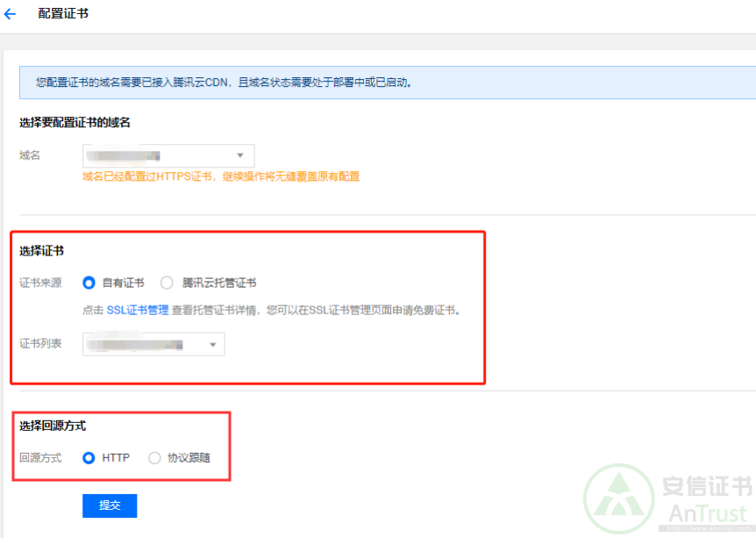The image size is (756, 538).
Task: Click the 安信证书 watermark text
Action: [x=703, y=485]
